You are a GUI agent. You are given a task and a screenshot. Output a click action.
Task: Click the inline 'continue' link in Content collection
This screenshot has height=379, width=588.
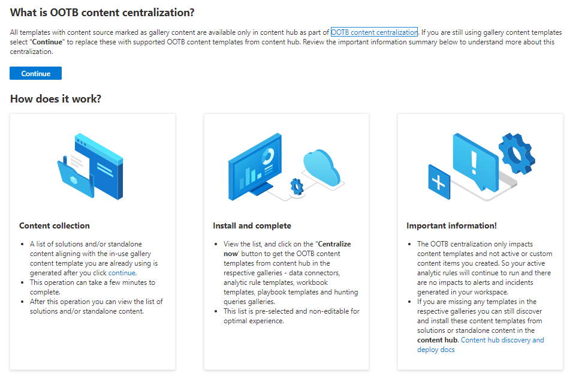click(122, 273)
